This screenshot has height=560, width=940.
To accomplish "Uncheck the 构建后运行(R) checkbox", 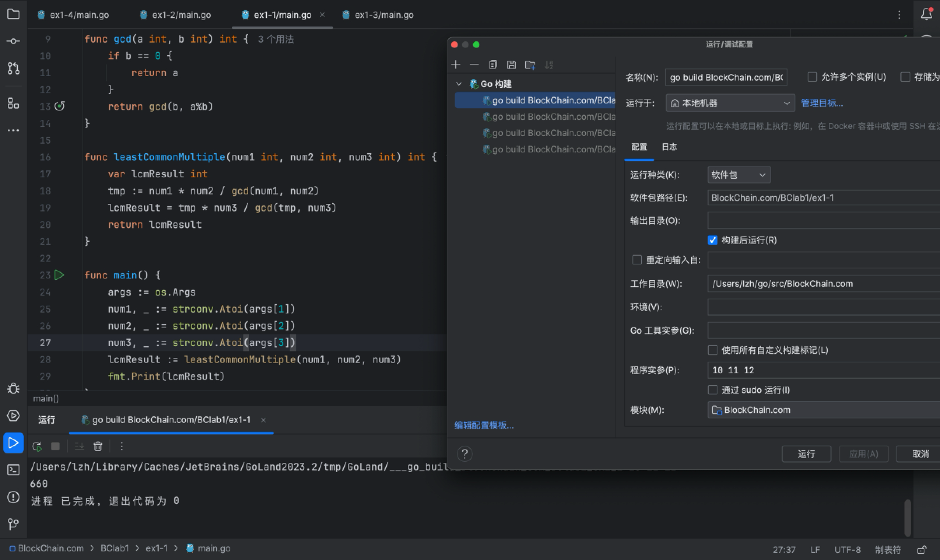I will tap(712, 240).
